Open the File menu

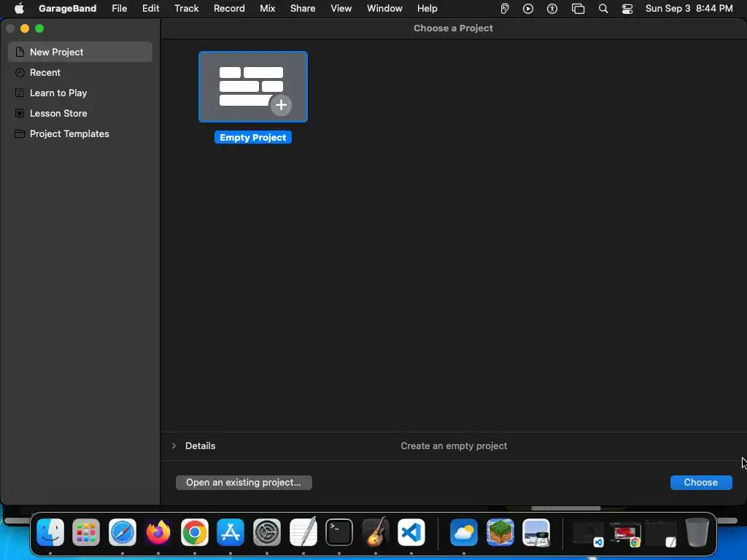coord(119,9)
